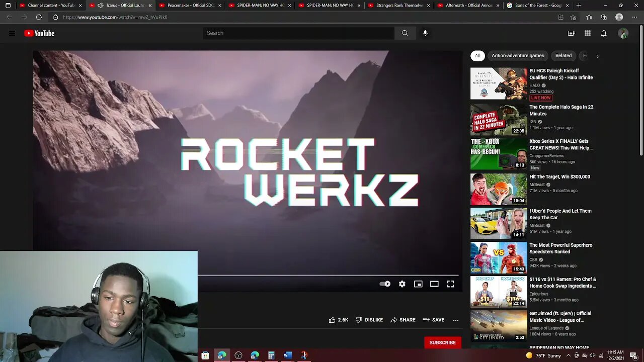Viewport: 644px width, 362px height.
Task: Switch to Strangers Rank Themselves tab
Action: (399, 6)
